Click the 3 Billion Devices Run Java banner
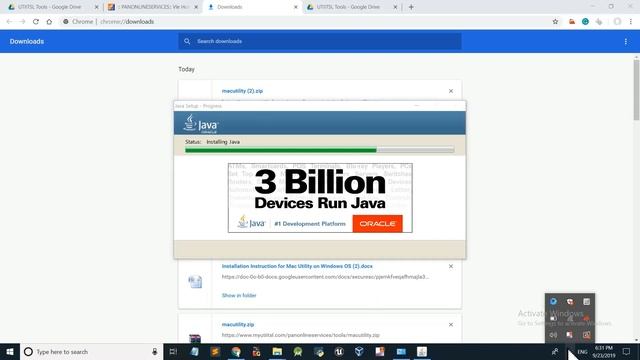 (320, 198)
